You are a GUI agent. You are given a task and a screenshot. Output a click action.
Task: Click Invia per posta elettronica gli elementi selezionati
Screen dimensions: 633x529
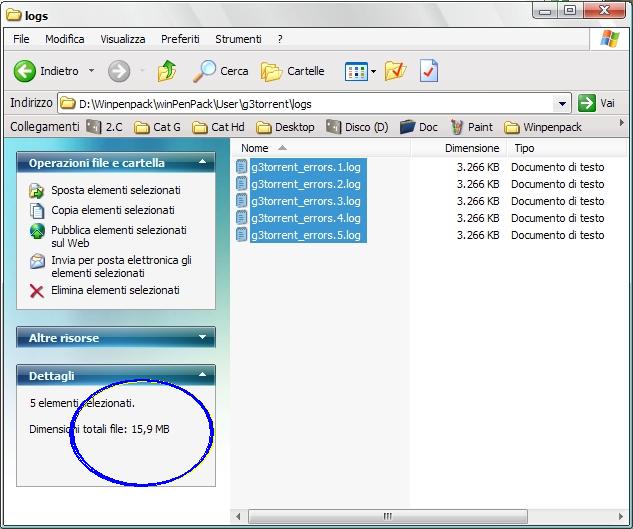coord(121,267)
